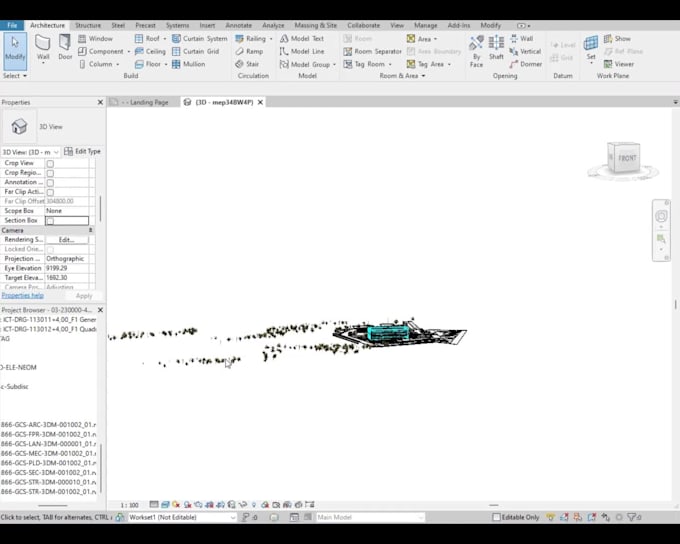This screenshot has width=680, height=544.
Task: Open the Manage ribbon tab
Action: pos(425,26)
